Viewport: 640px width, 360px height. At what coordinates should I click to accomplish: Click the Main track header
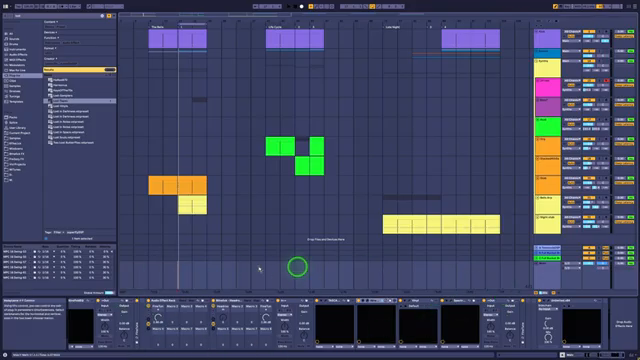click(x=547, y=275)
